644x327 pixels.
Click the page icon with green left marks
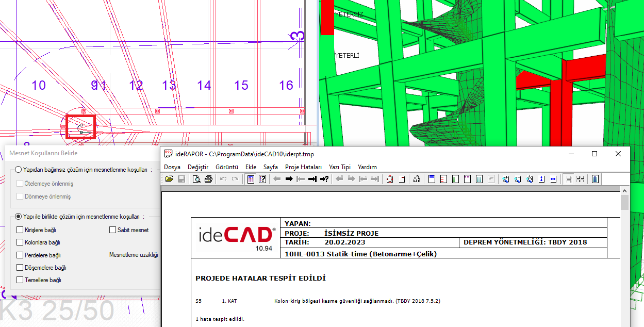pyautogui.click(x=455, y=179)
